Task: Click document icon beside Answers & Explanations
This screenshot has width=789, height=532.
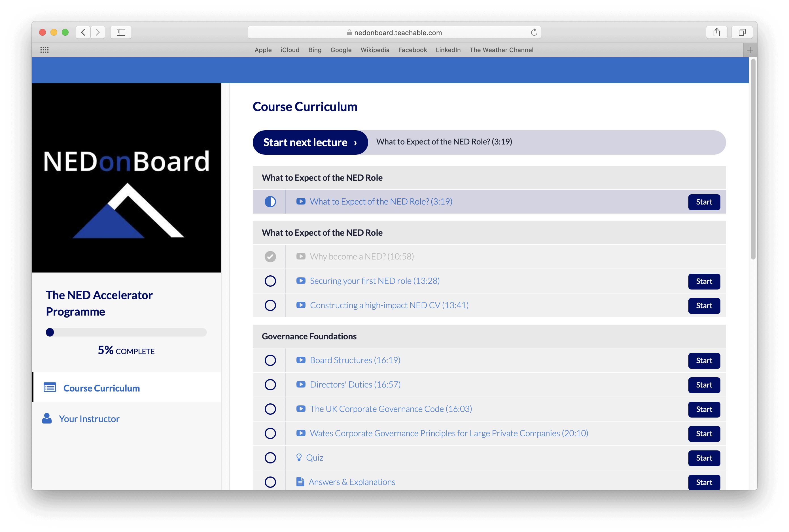Action: [x=300, y=482]
